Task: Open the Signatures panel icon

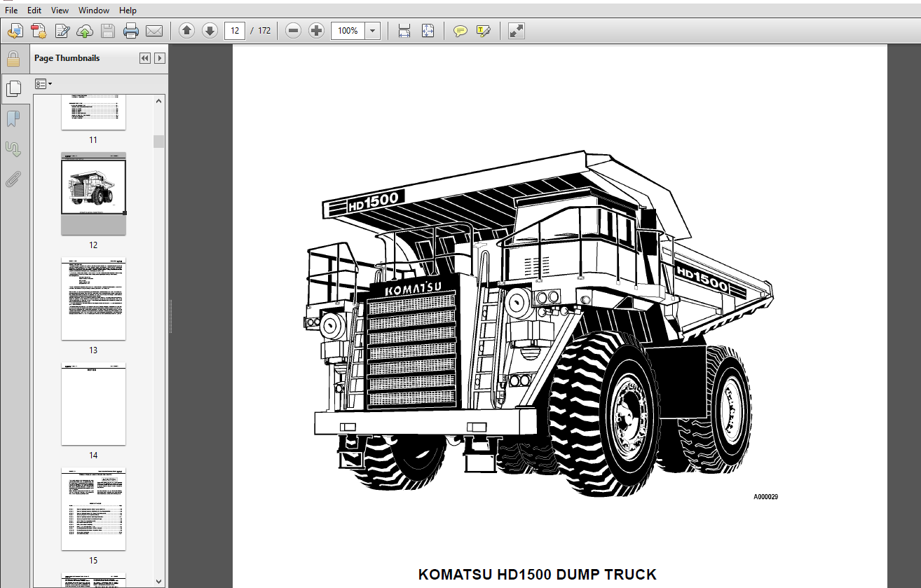Action: 13,149
